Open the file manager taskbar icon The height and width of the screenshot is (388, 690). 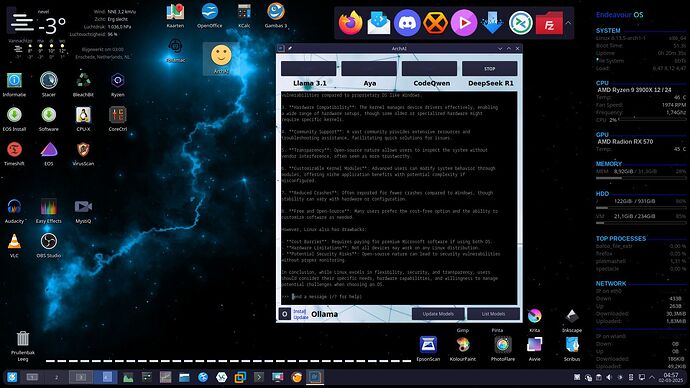click(184, 377)
